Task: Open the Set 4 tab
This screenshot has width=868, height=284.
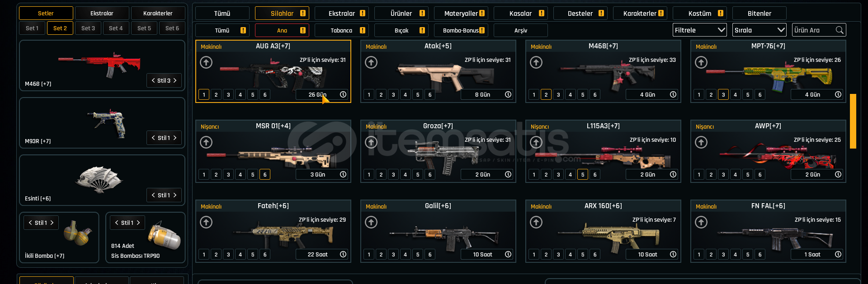Action: point(116,28)
